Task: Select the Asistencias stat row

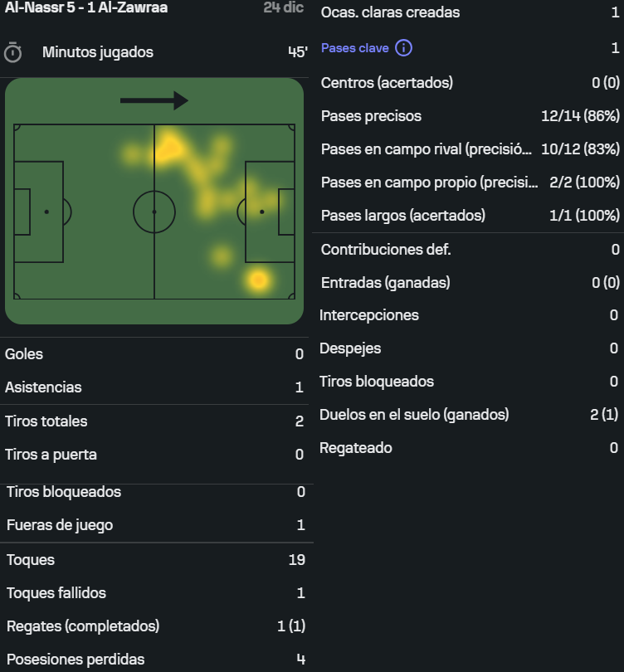Action: (x=155, y=387)
